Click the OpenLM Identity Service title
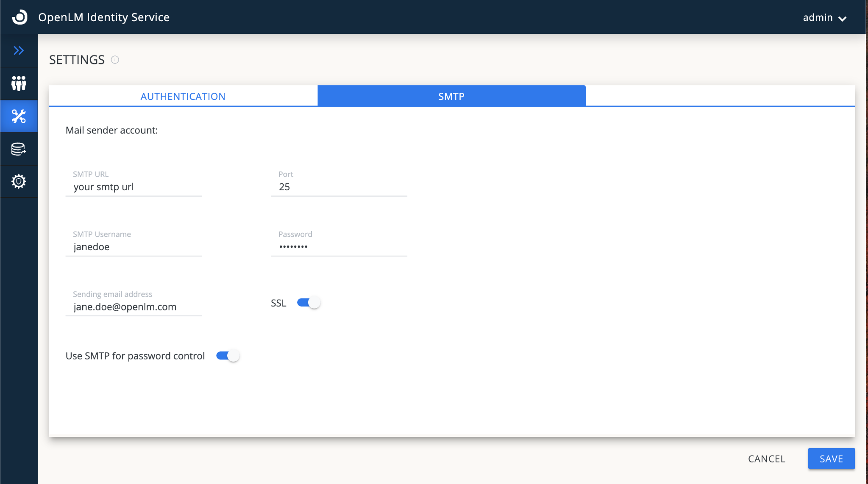Viewport: 868px width, 484px height. [104, 17]
